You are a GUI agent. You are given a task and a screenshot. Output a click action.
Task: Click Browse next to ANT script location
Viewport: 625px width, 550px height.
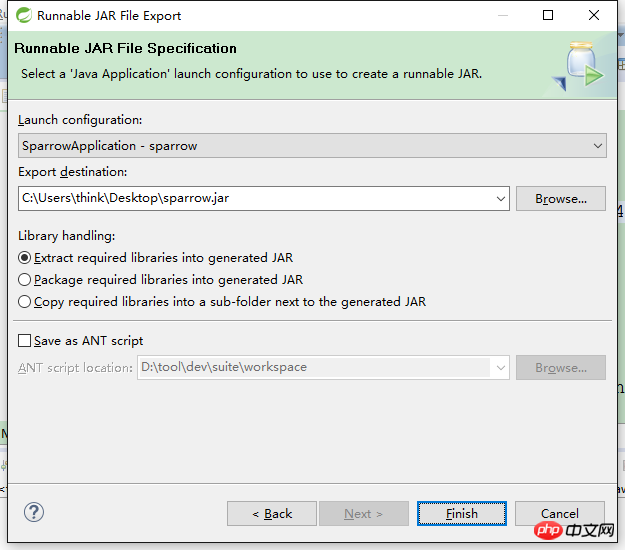tap(561, 367)
